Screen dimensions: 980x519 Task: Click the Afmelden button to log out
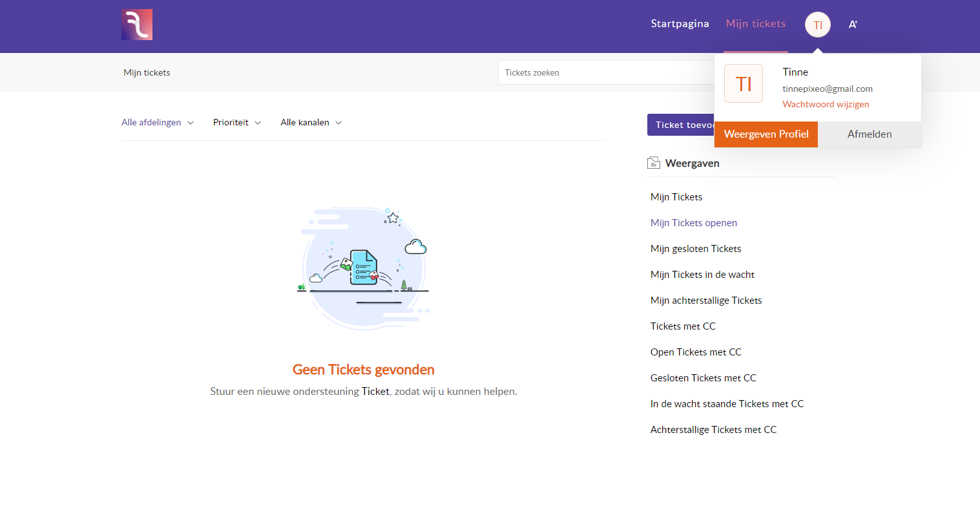pyautogui.click(x=869, y=134)
